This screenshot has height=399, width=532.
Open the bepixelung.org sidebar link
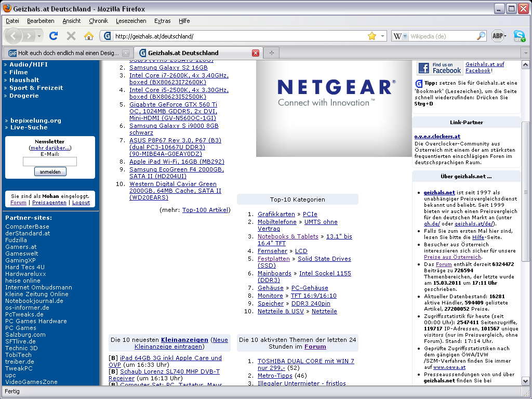point(36,121)
